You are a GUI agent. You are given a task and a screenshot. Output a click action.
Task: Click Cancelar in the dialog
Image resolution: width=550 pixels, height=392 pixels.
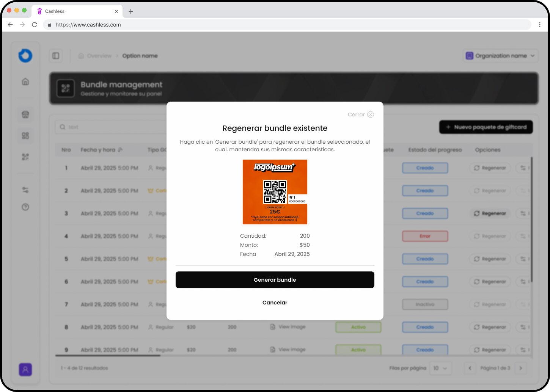275,303
